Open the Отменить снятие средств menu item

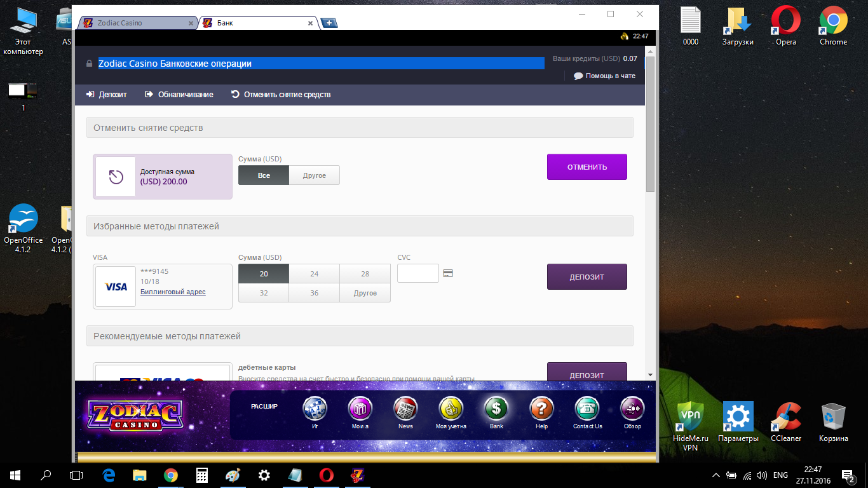click(x=281, y=95)
